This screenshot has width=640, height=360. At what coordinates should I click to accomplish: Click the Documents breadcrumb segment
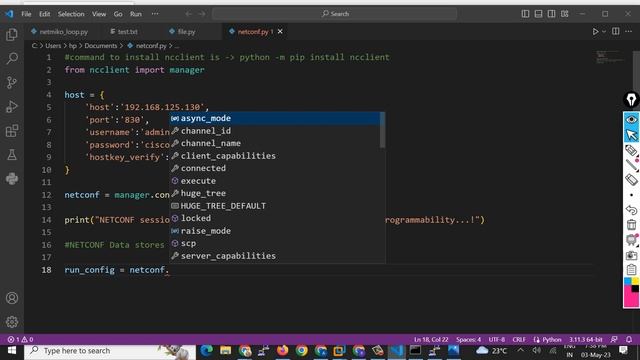coord(100,46)
